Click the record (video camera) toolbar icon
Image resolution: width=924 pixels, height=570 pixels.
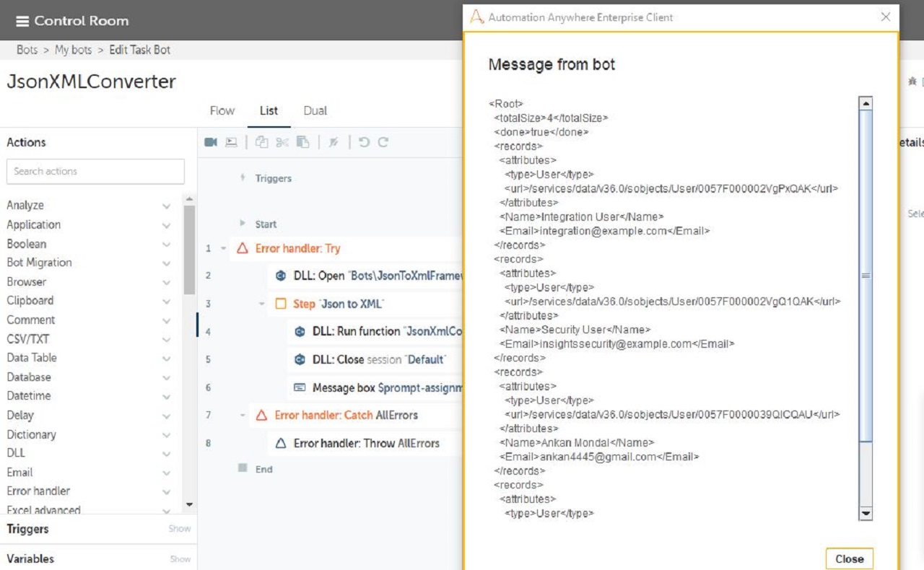click(x=211, y=142)
